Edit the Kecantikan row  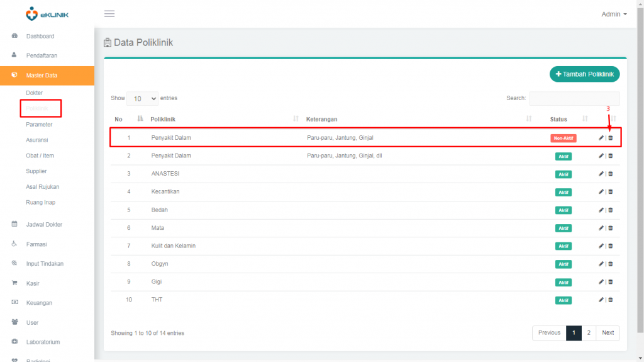pos(601,191)
